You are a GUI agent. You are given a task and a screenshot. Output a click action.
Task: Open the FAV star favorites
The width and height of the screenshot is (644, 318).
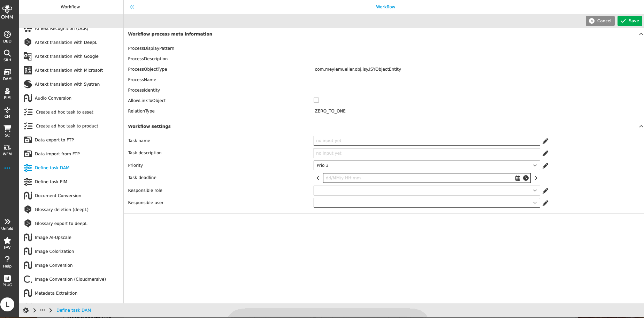[x=7, y=243]
